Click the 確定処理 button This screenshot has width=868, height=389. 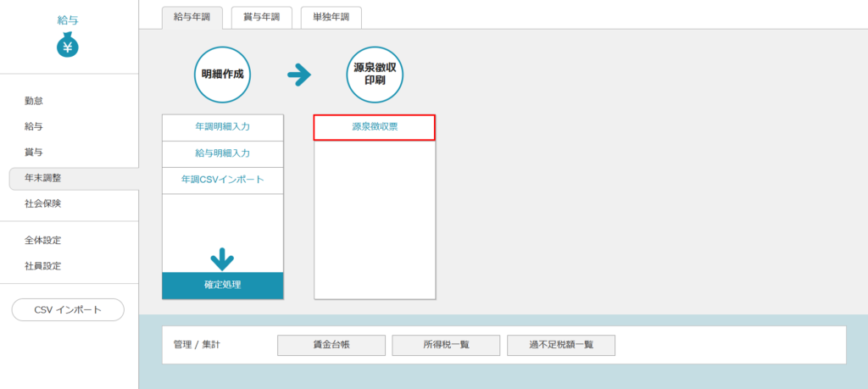[x=223, y=286]
